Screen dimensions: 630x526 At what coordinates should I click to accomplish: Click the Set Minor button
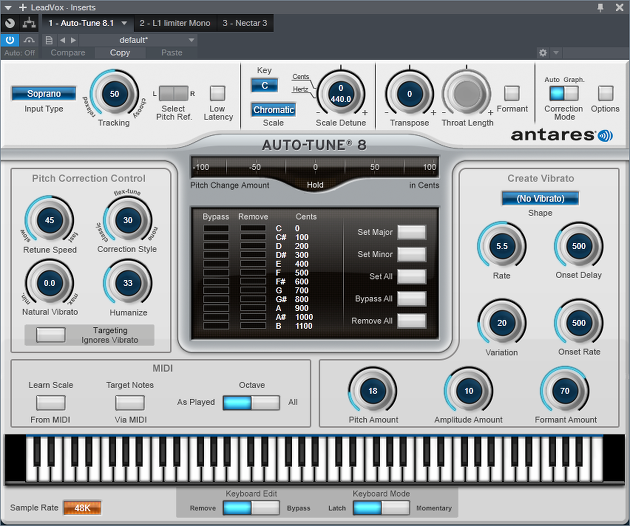412,254
